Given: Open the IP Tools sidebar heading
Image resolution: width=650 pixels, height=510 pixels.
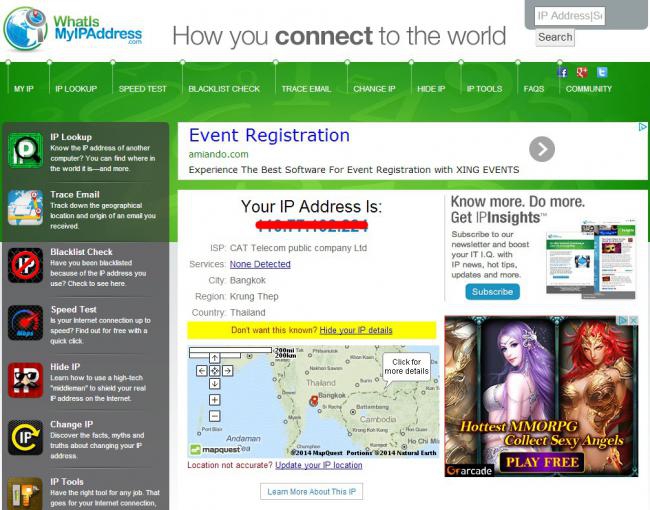Looking at the screenshot, I should tap(67, 482).
